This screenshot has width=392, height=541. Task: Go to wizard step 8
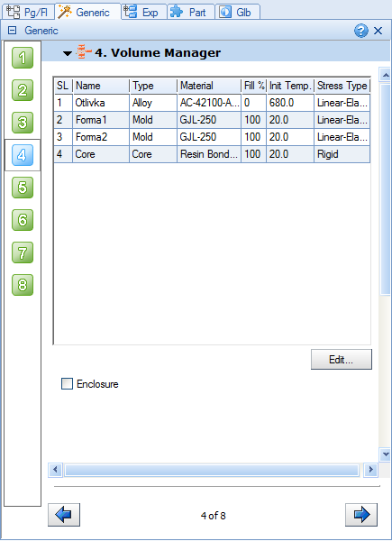point(23,285)
